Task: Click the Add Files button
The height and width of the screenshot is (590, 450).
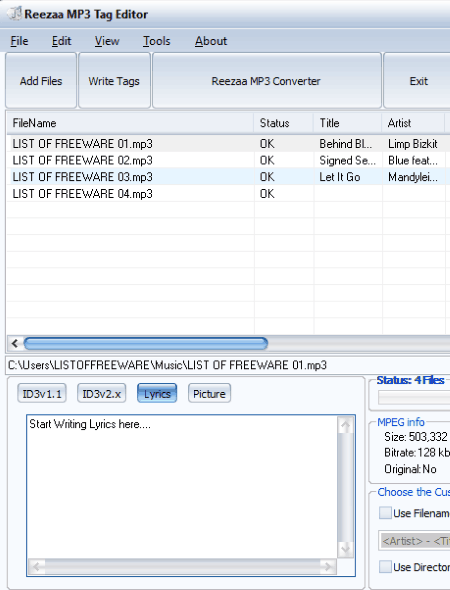Action: tap(41, 81)
